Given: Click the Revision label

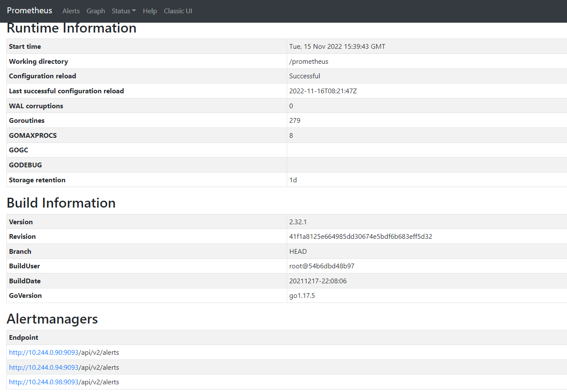Looking at the screenshot, I should click(x=22, y=237).
